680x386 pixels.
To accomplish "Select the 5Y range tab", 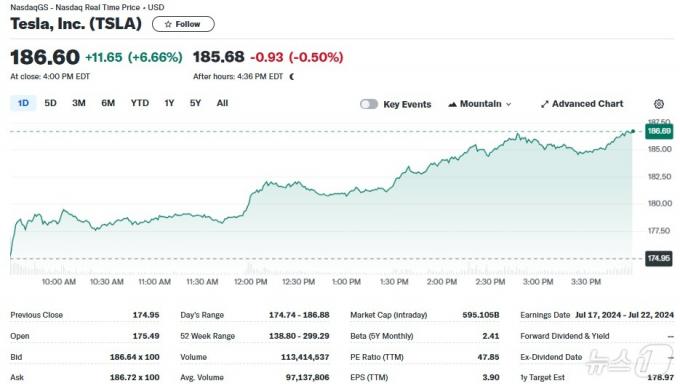I will point(195,103).
